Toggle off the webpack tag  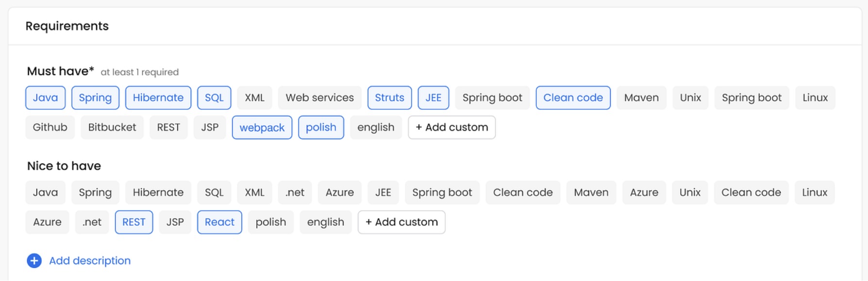[262, 127]
